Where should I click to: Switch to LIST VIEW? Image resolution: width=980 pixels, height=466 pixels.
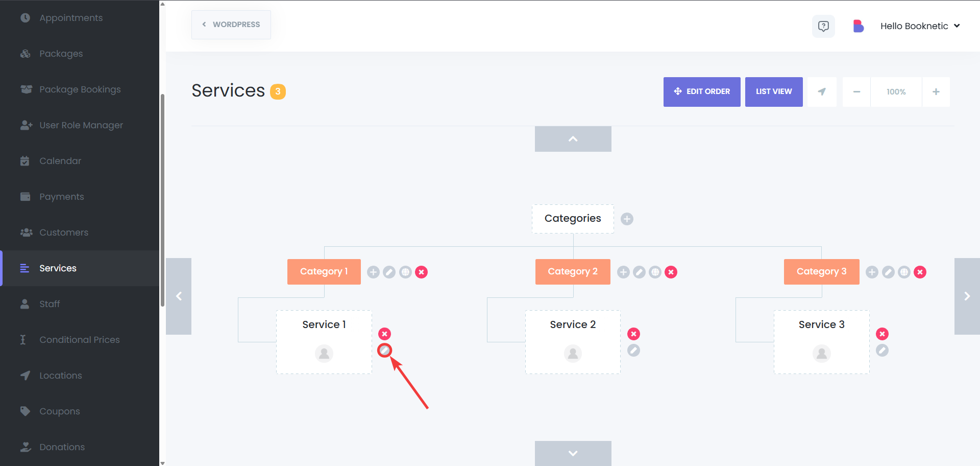tap(774, 92)
